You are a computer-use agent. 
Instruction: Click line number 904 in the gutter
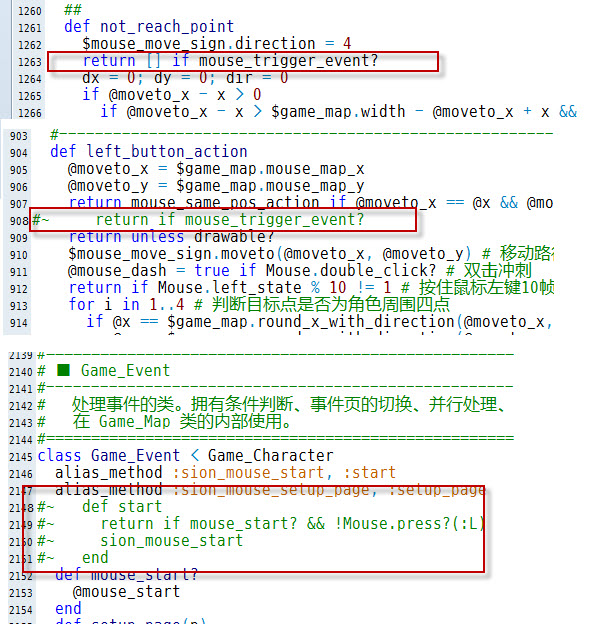tap(19, 153)
